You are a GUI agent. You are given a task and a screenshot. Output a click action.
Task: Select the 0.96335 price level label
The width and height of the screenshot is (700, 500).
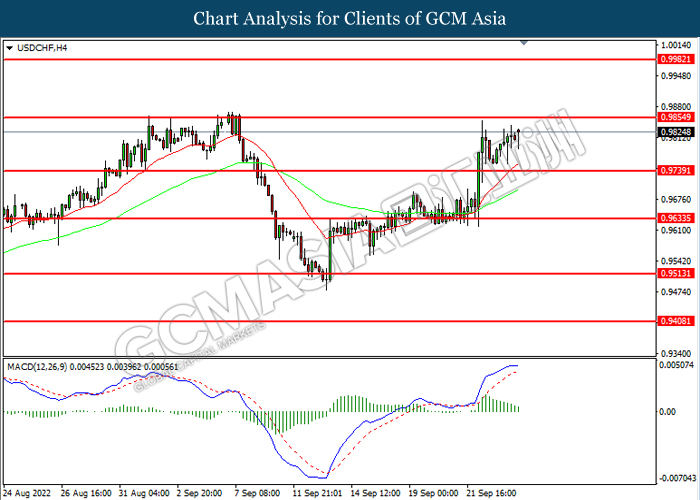676,218
